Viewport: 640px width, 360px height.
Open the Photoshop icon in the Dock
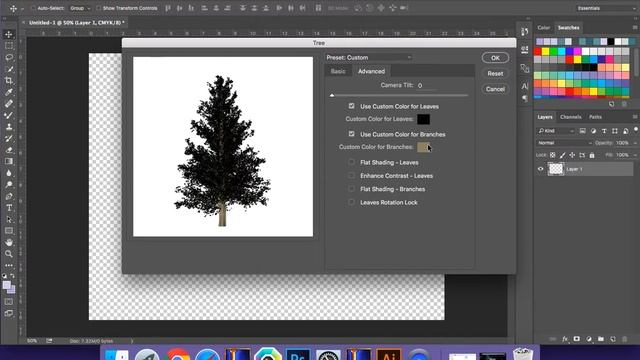pos(298,354)
